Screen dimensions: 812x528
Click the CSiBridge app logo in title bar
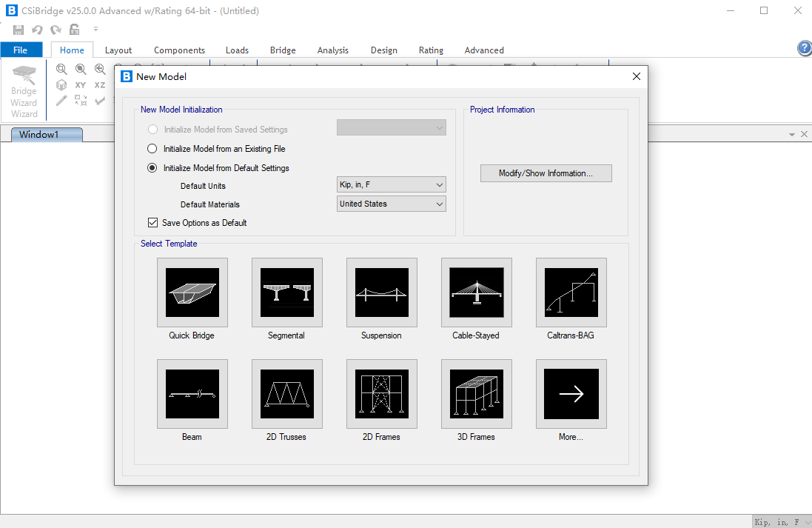[x=11, y=10]
